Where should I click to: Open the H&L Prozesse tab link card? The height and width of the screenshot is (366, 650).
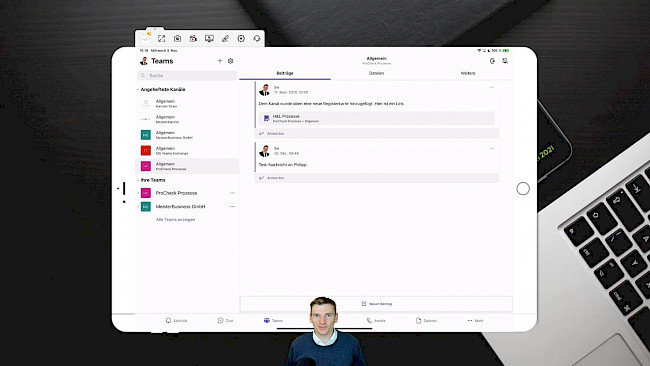[x=376, y=119]
